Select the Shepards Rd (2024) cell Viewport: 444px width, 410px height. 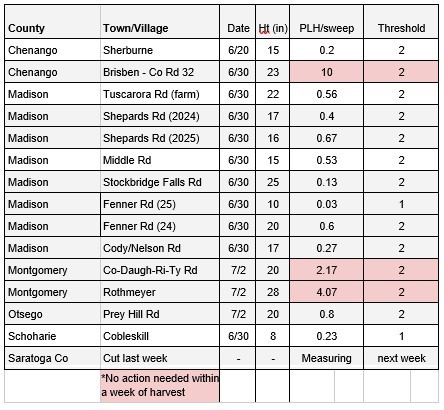(x=160, y=116)
